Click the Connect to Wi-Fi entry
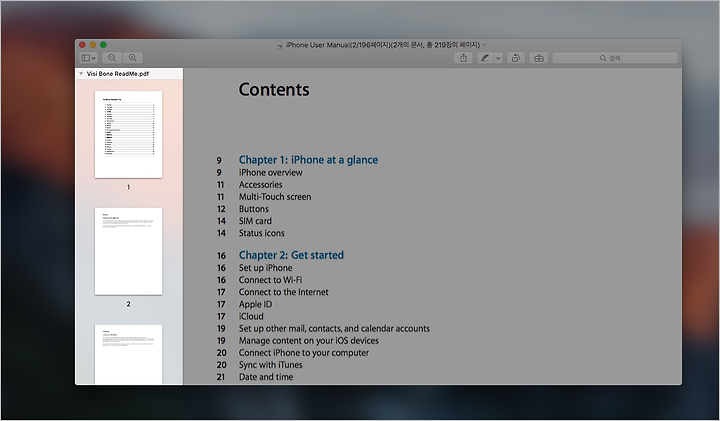The width and height of the screenshot is (720, 421). tap(270, 280)
